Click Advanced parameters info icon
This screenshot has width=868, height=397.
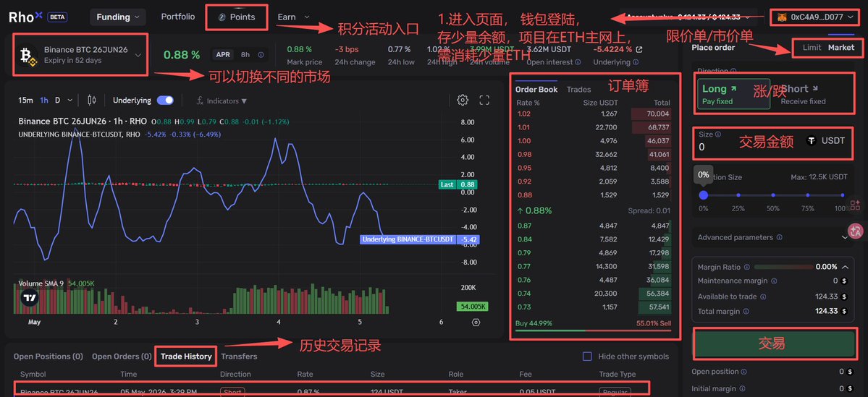[780, 237]
